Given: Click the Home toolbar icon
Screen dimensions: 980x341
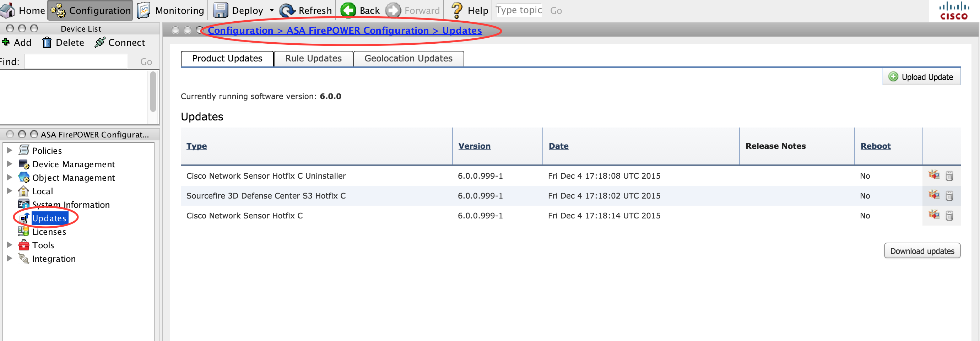Looking at the screenshot, I should (x=7, y=10).
